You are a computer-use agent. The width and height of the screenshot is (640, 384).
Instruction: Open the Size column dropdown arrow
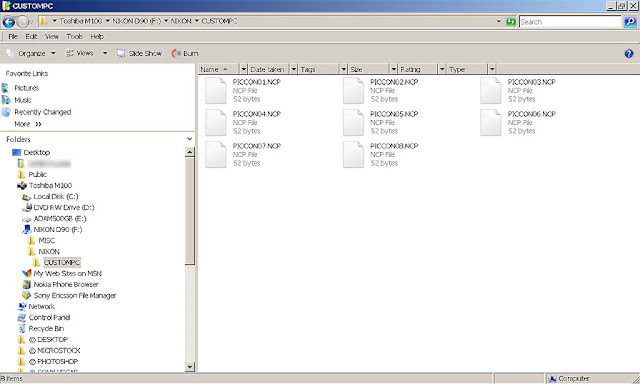pyautogui.click(x=393, y=69)
